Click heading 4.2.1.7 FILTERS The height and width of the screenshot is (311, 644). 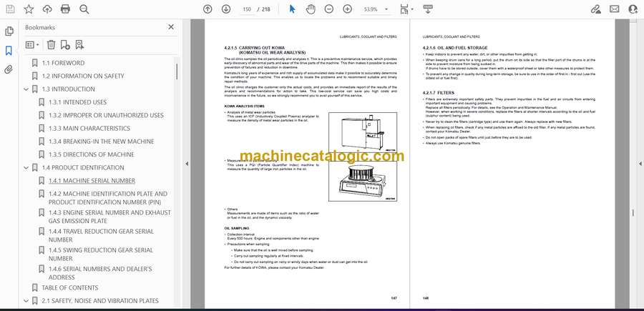click(439, 93)
